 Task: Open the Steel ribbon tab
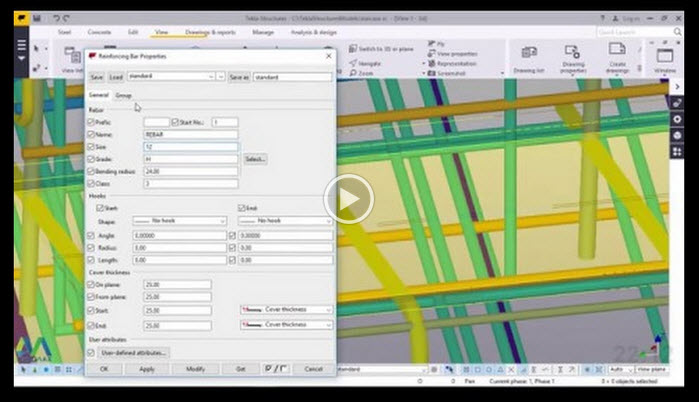tap(64, 32)
